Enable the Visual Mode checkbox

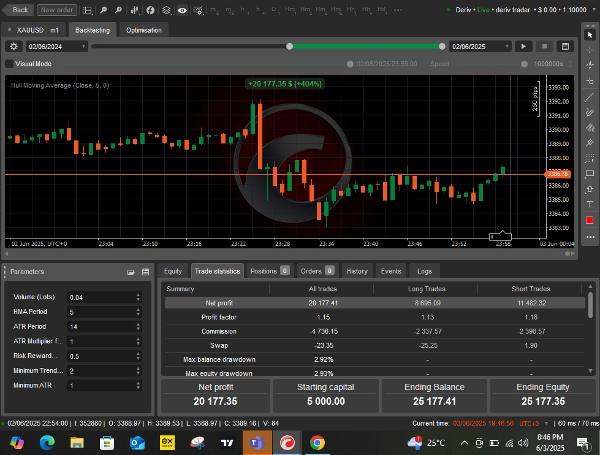(9, 64)
